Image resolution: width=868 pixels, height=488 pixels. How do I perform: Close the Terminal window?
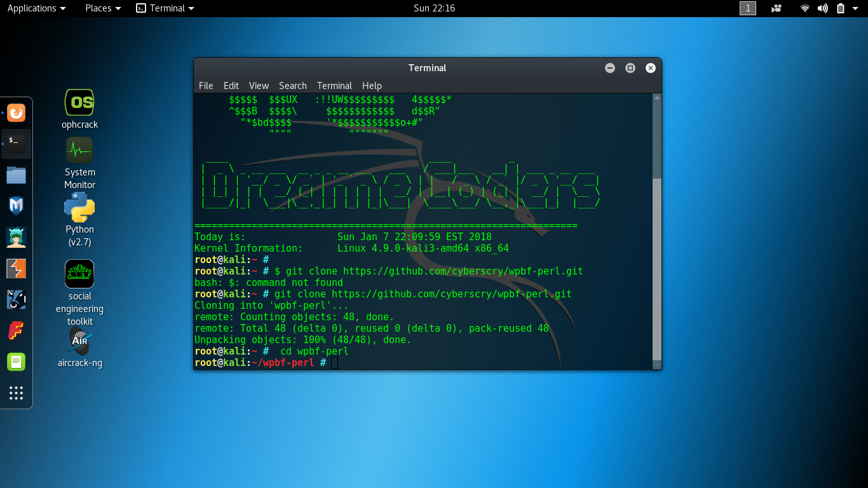tap(650, 68)
